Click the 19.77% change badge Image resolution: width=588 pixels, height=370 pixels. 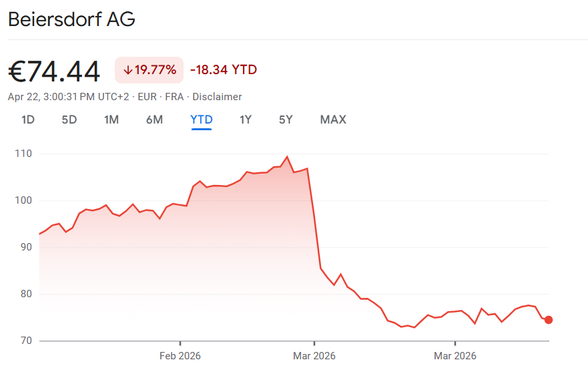click(x=150, y=70)
